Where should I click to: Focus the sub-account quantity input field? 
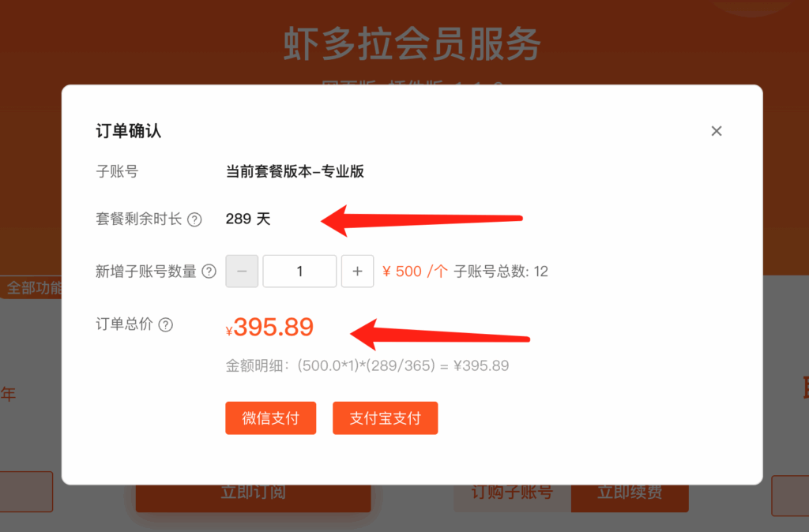tap(299, 272)
